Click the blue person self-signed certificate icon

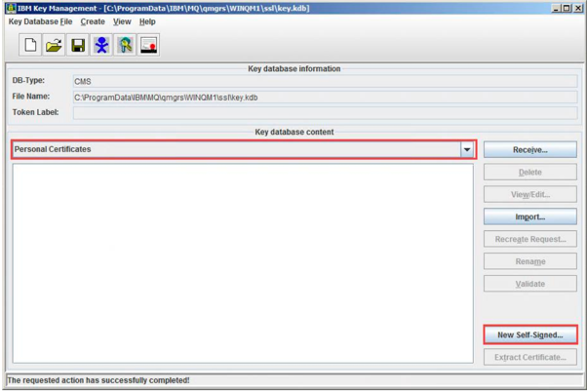click(x=101, y=45)
